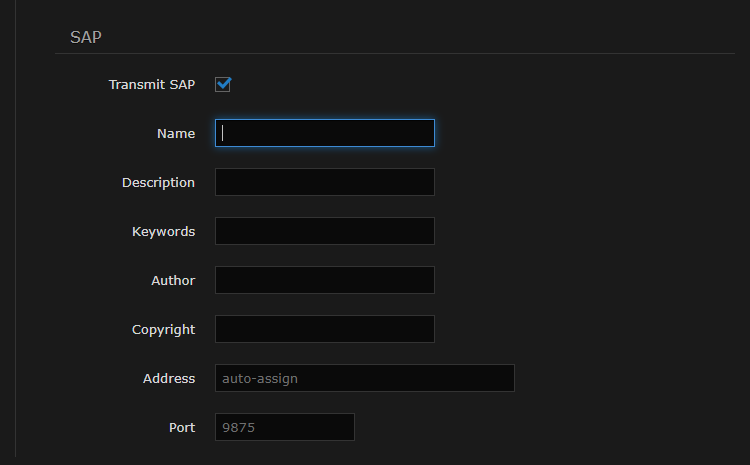Click the Address field showing auto-assign
This screenshot has width=750, height=465.
coord(364,378)
